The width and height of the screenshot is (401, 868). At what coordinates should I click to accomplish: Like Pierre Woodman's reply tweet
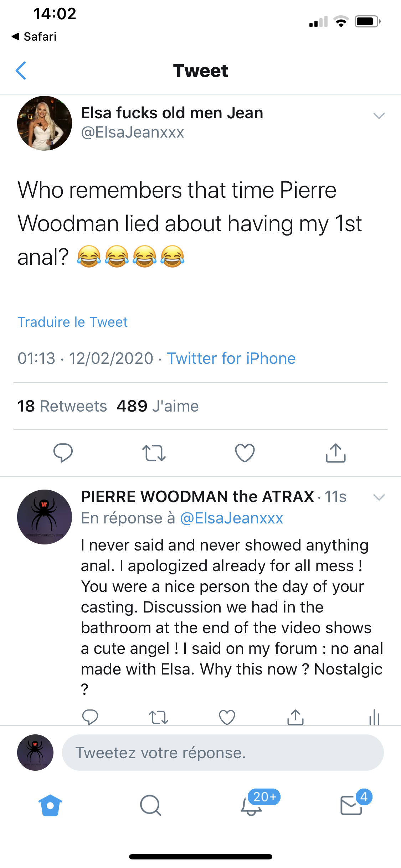(227, 717)
